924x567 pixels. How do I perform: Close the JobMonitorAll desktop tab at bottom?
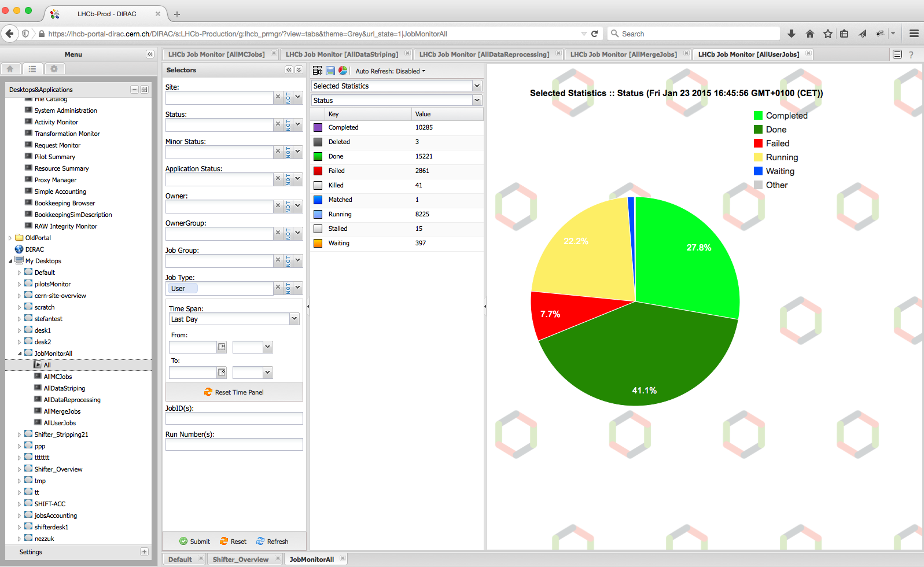343,558
